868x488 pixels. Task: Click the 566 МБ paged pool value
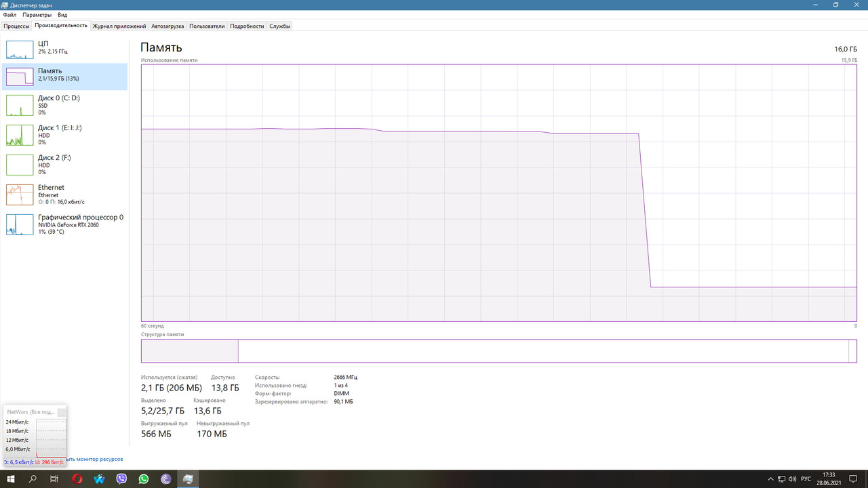pyautogui.click(x=156, y=434)
